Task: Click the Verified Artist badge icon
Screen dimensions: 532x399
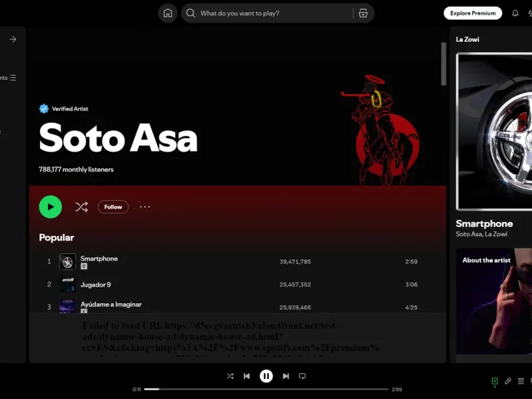Action: click(x=44, y=108)
